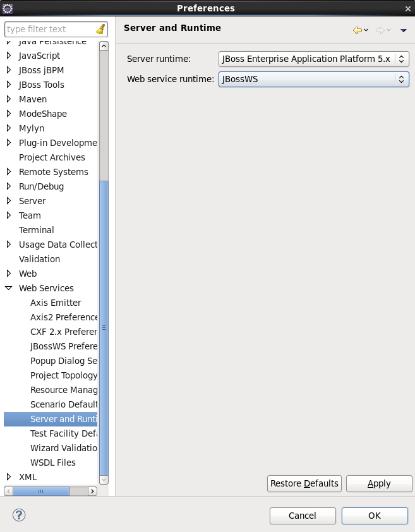Select the Terminal preferences page

point(36,230)
